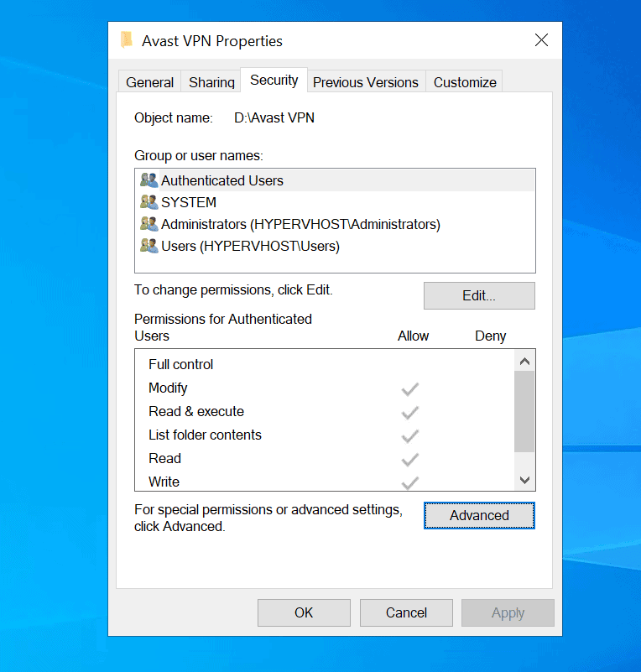641x672 pixels.
Task: Click the List folder contents Allow checkmark
Action: pyautogui.click(x=409, y=436)
